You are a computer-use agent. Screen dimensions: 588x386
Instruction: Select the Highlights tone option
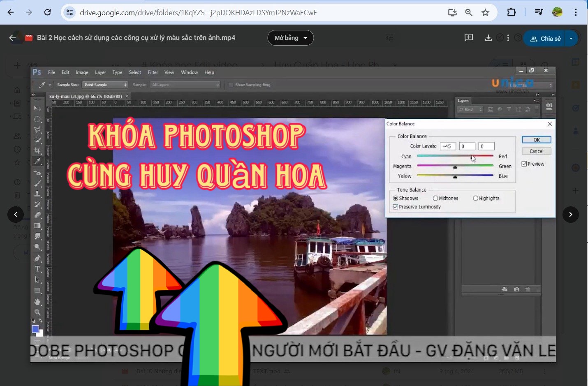point(475,198)
